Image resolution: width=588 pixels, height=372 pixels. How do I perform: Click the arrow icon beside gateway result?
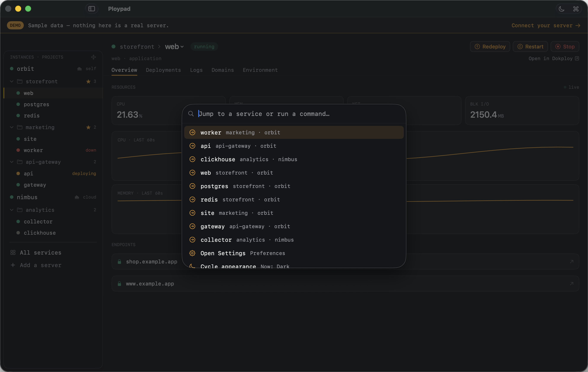click(192, 226)
